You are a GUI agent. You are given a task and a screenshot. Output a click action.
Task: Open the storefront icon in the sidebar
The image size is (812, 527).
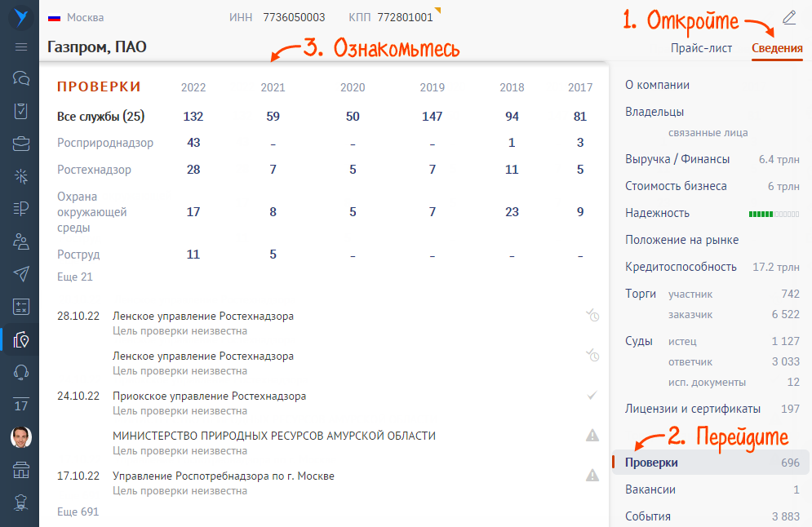tap(20, 470)
